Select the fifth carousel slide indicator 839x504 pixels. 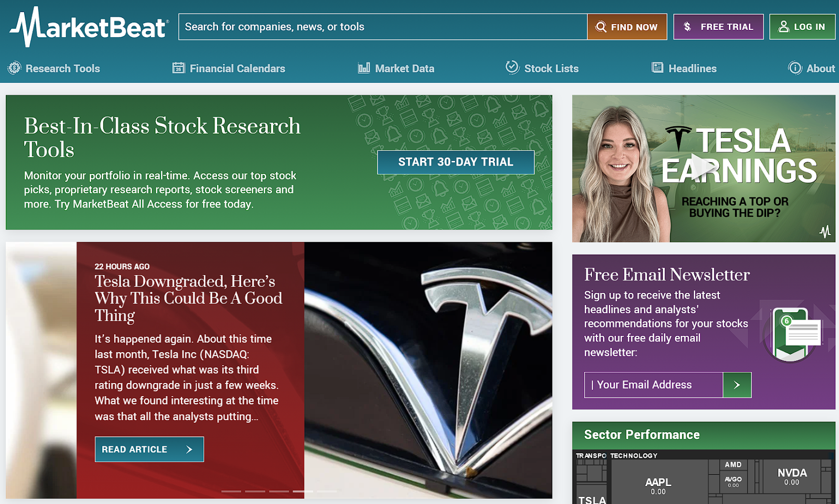(x=327, y=491)
